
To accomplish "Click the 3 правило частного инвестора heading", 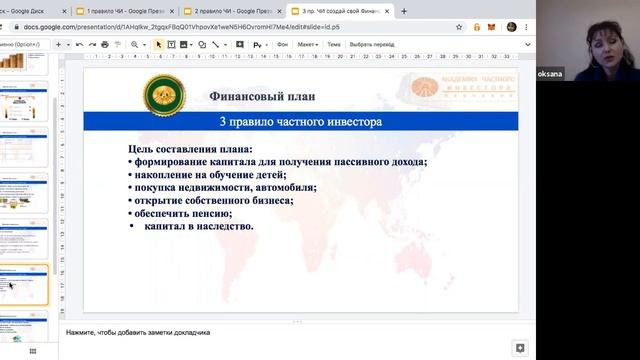I will point(301,122).
